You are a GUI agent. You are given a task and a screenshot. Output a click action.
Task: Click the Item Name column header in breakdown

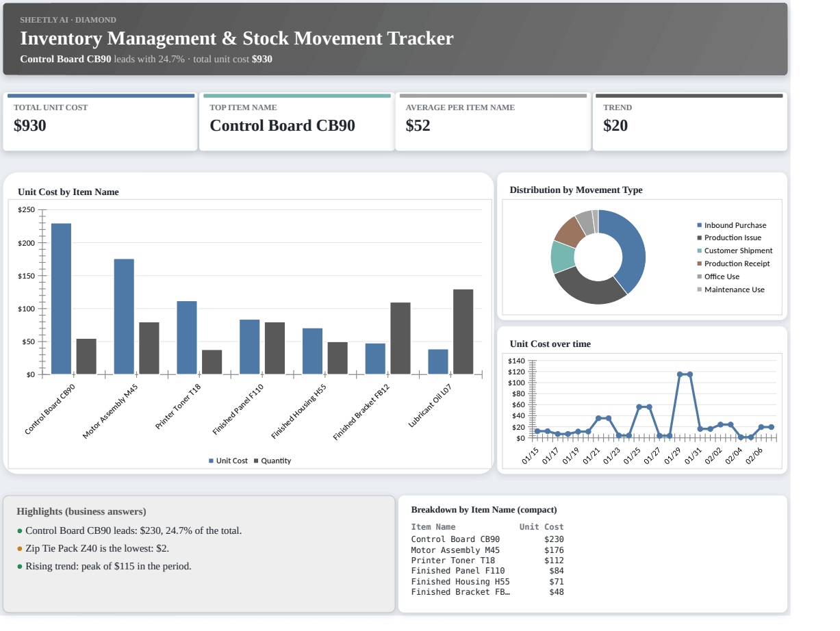point(433,527)
